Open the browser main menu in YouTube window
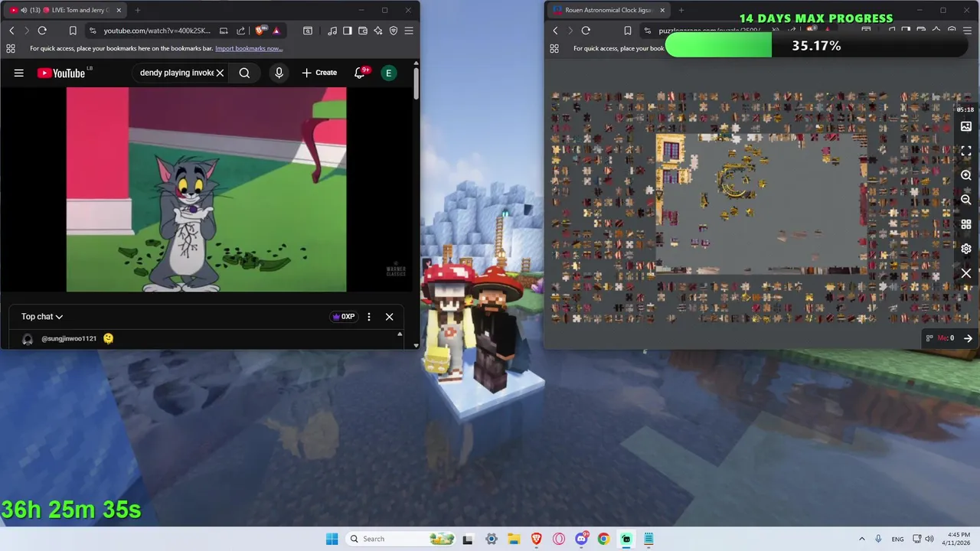 pos(409,31)
